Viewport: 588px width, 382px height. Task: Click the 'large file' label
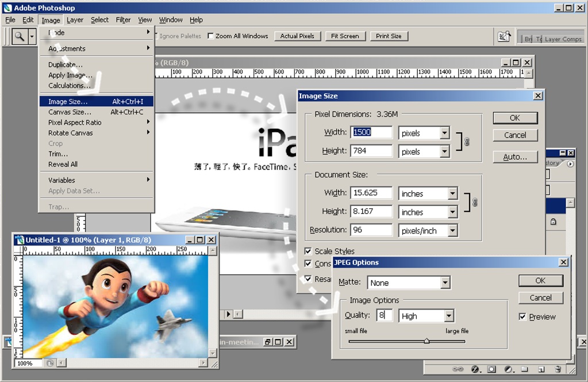pos(457,331)
